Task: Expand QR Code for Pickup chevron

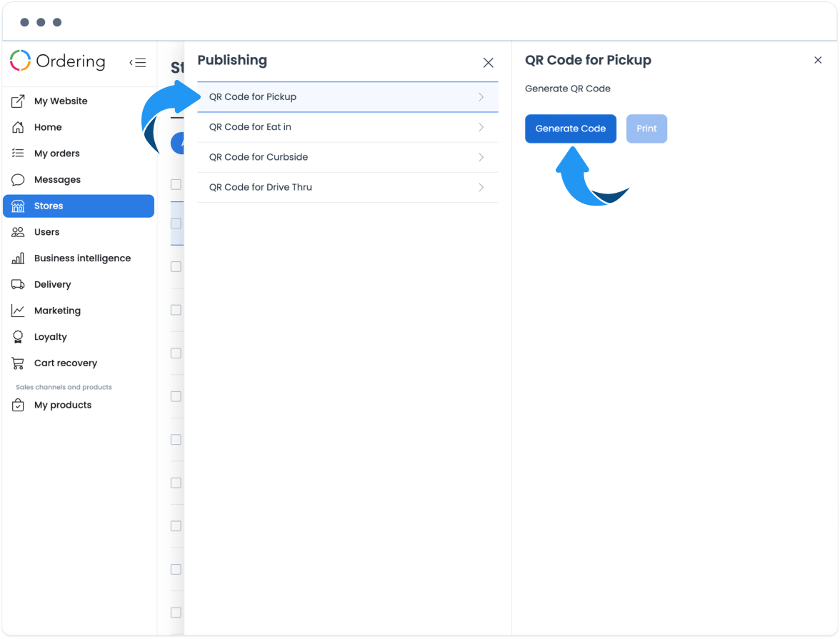Action: click(x=481, y=97)
